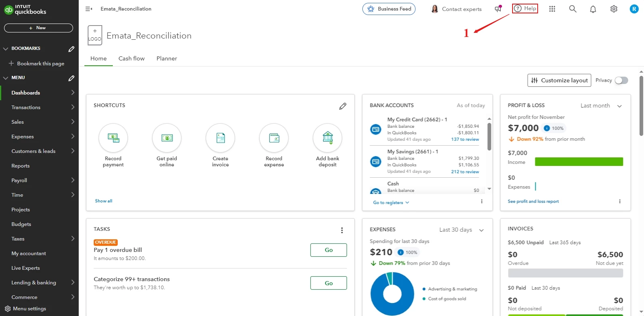Open the settings gear icon
Screen dimensions: 644x316
[x=614, y=9]
